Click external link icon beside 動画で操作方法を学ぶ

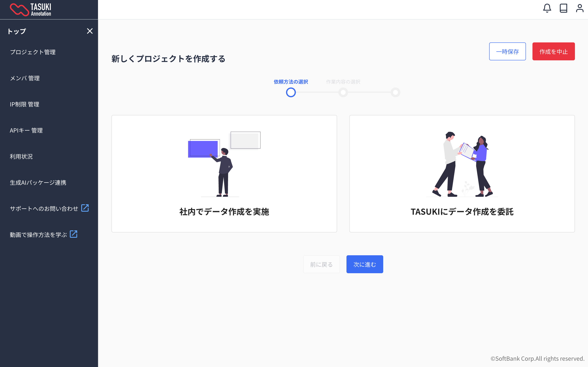click(73, 234)
